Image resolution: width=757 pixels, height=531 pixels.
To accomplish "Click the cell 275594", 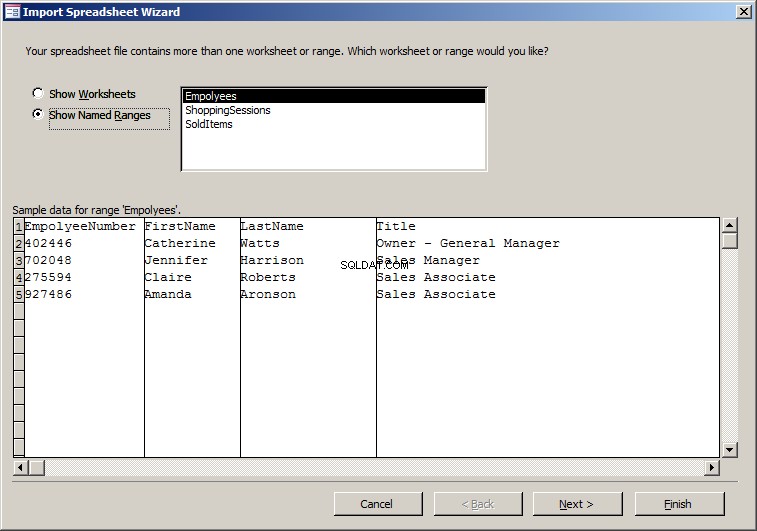I will (x=84, y=277).
